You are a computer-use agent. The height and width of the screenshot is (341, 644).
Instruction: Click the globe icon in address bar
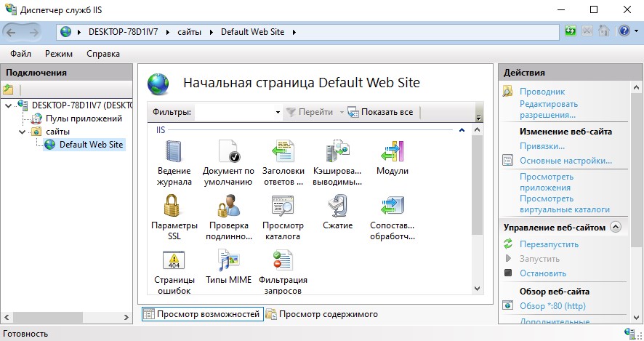pyautogui.click(x=65, y=32)
